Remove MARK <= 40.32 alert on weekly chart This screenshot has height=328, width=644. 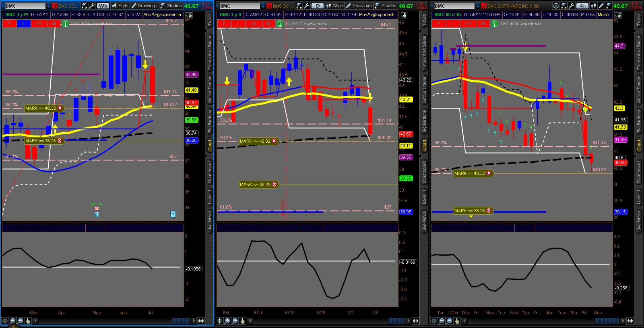click(60, 108)
